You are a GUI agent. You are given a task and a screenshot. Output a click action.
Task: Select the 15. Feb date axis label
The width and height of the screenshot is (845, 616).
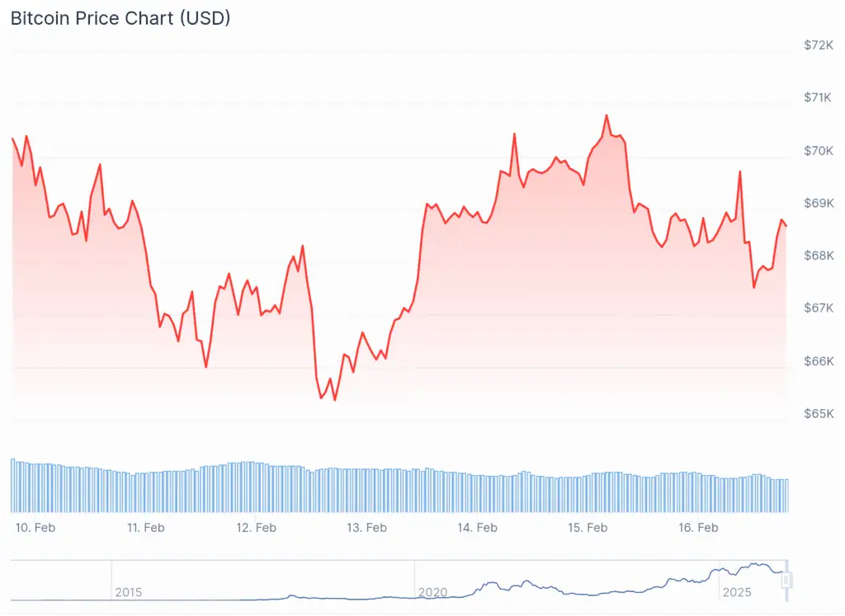pyautogui.click(x=588, y=527)
